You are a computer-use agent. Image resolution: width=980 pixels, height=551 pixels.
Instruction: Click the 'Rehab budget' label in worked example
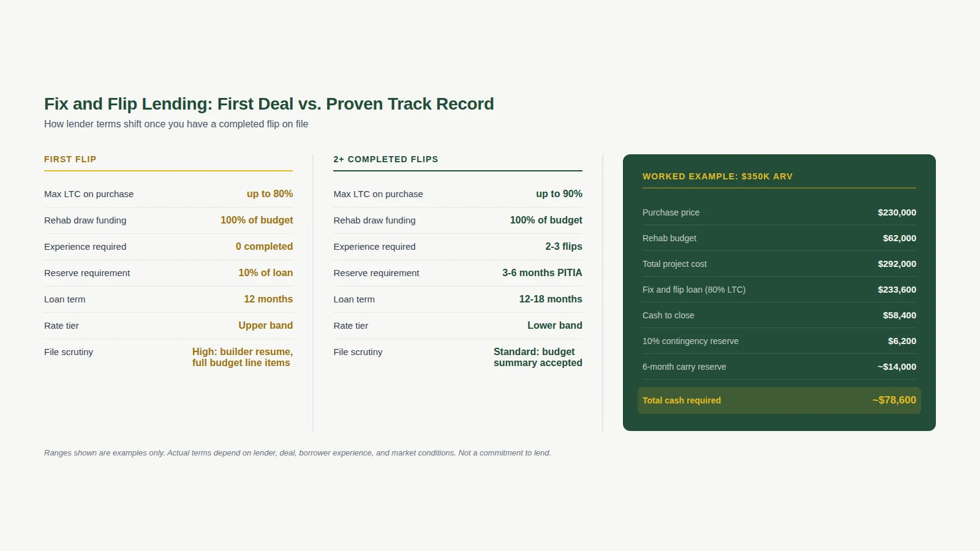669,238
